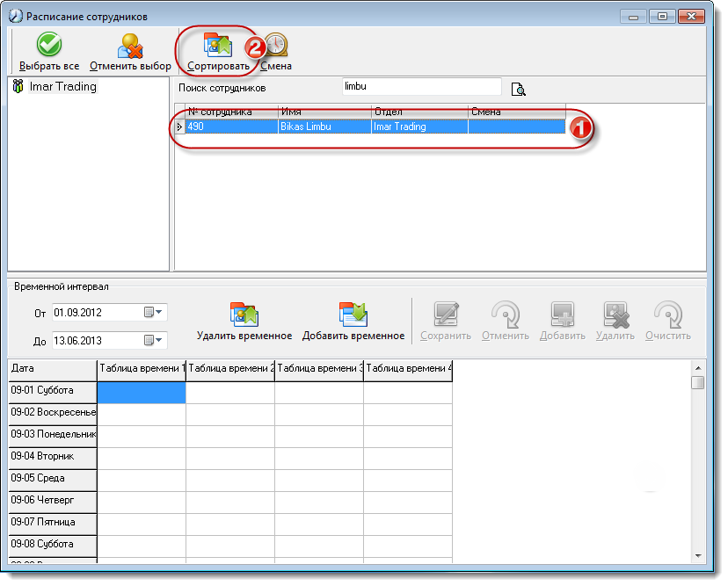The height and width of the screenshot is (586, 728).
Task: Click the Удалить record icon
Action: pyautogui.click(x=615, y=315)
